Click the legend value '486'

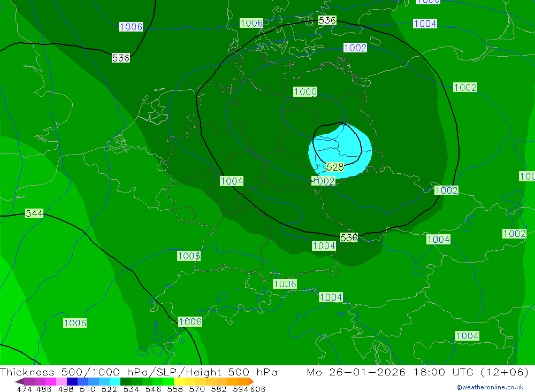tap(44, 389)
